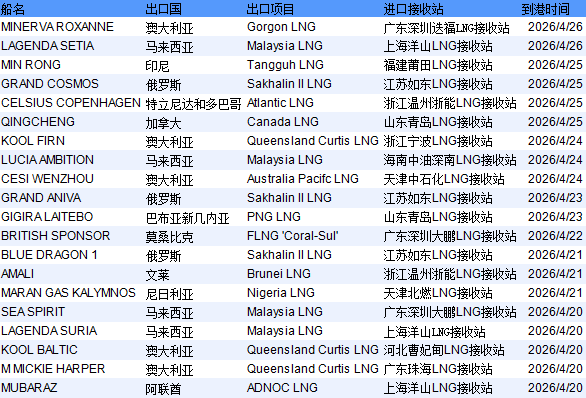Select ship name BRITISH SPONSOR

[55, 236]
